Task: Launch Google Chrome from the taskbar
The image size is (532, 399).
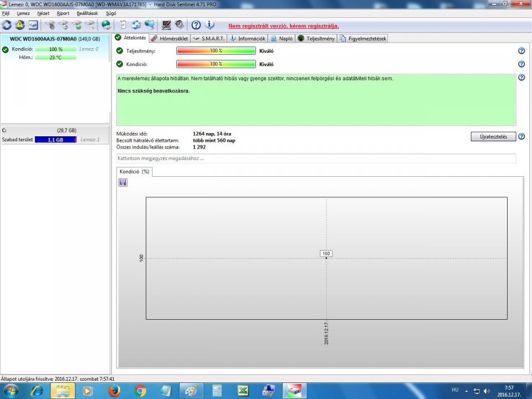Action: pyautogui.click(x=140, y=391)
